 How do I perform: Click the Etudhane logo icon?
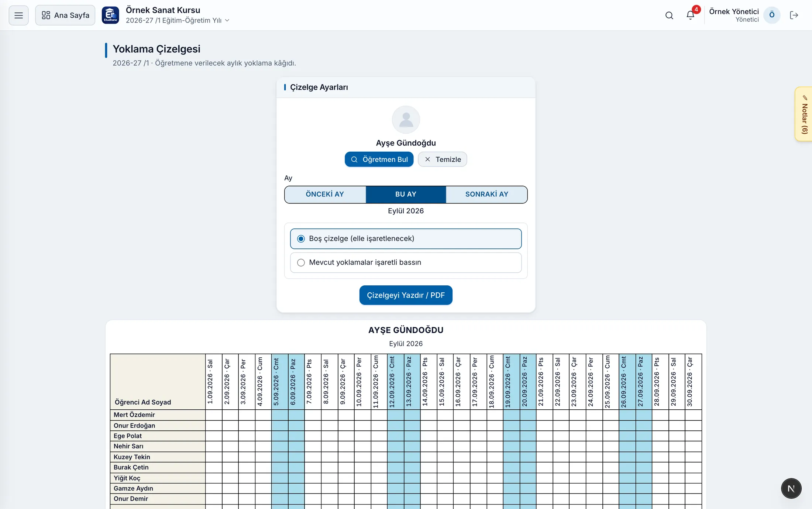pos(110,15)
